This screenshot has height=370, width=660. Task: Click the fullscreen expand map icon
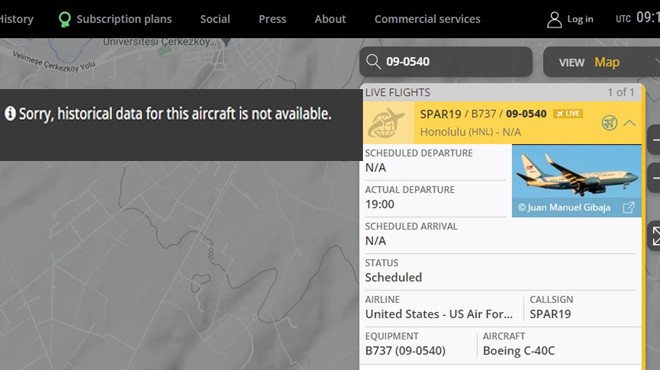(x=655, y=236)
